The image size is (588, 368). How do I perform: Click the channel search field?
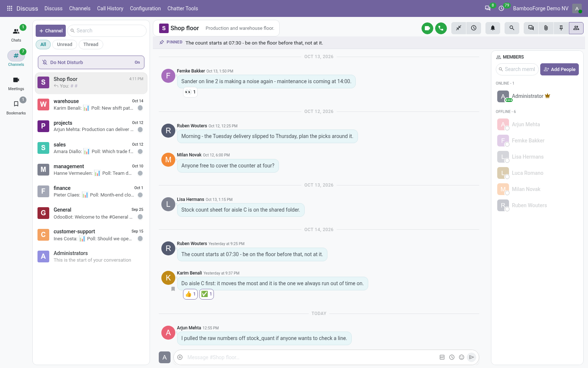(x=107, y=31)
